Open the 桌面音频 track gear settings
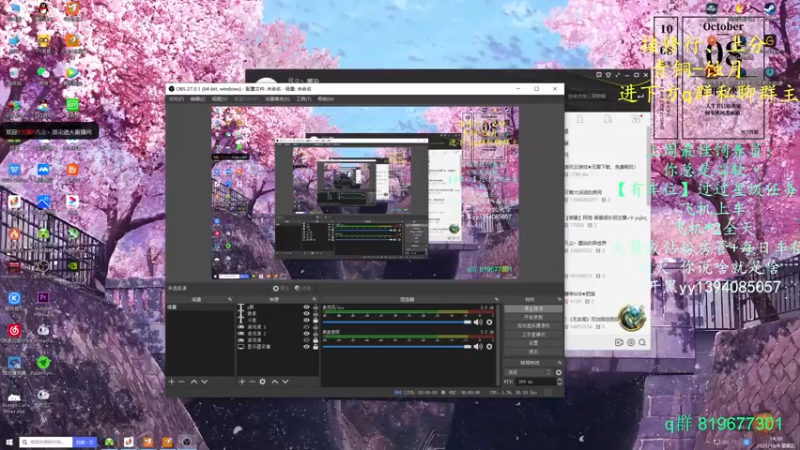Viewport: 800px width, 450px height. [x=489, y=346]
